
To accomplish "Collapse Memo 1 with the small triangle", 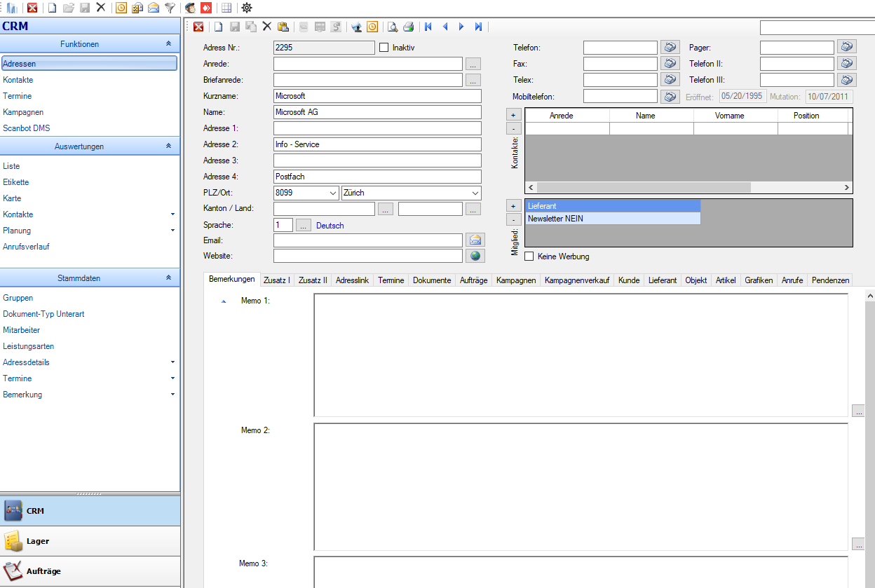I will [x=224, y=301].
